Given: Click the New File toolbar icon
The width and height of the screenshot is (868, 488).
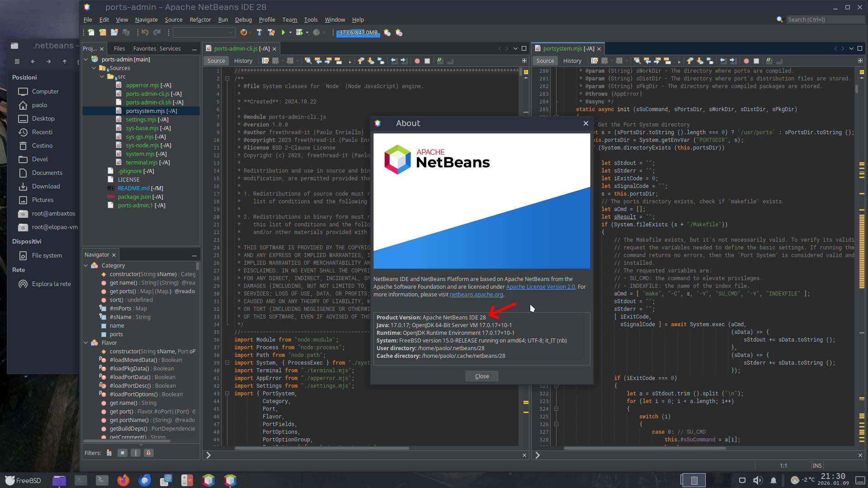Looking at the screenshot, I should (91, 33).
